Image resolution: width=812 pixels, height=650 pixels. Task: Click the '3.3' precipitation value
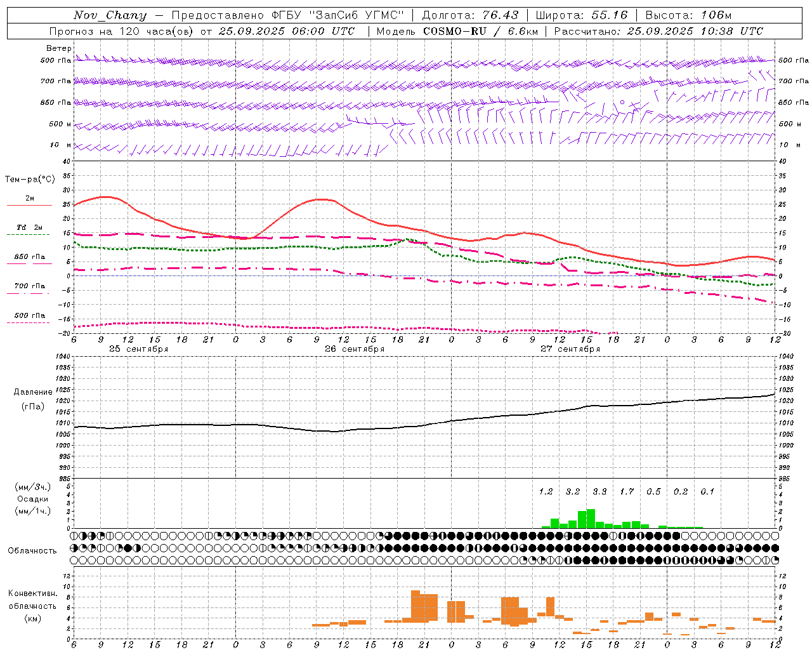(599, 492)
